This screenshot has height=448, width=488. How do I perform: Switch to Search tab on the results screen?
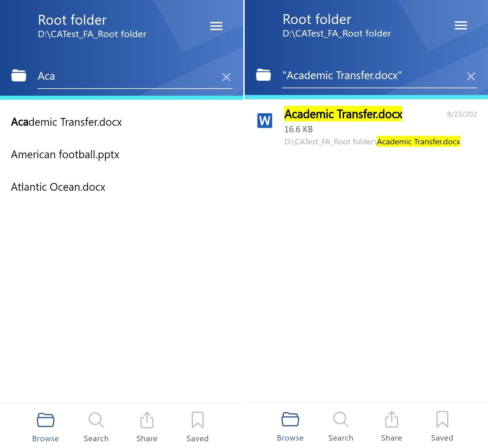coord(341,426)
